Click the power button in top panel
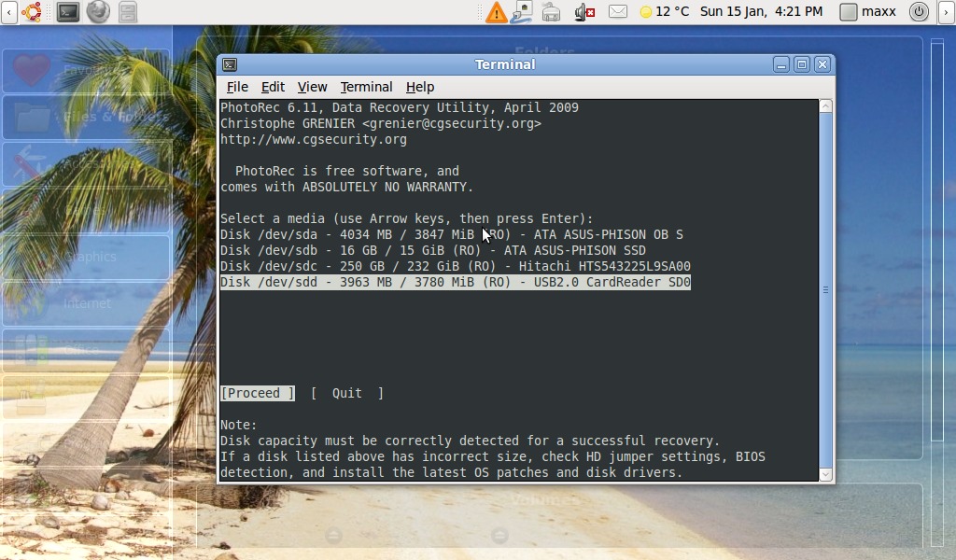Image resolution: width=956 pixels, height=560 pixels. point(919,11)
